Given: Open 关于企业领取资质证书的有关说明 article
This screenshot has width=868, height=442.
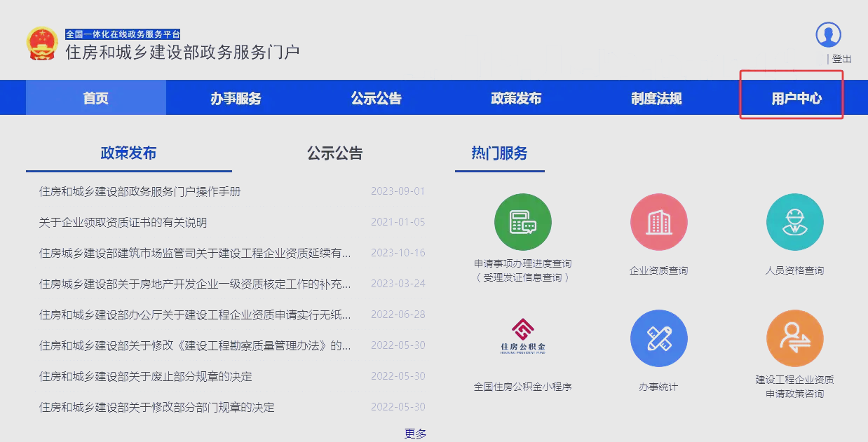Looking at the screenshot, I should [x=123, y=222].
